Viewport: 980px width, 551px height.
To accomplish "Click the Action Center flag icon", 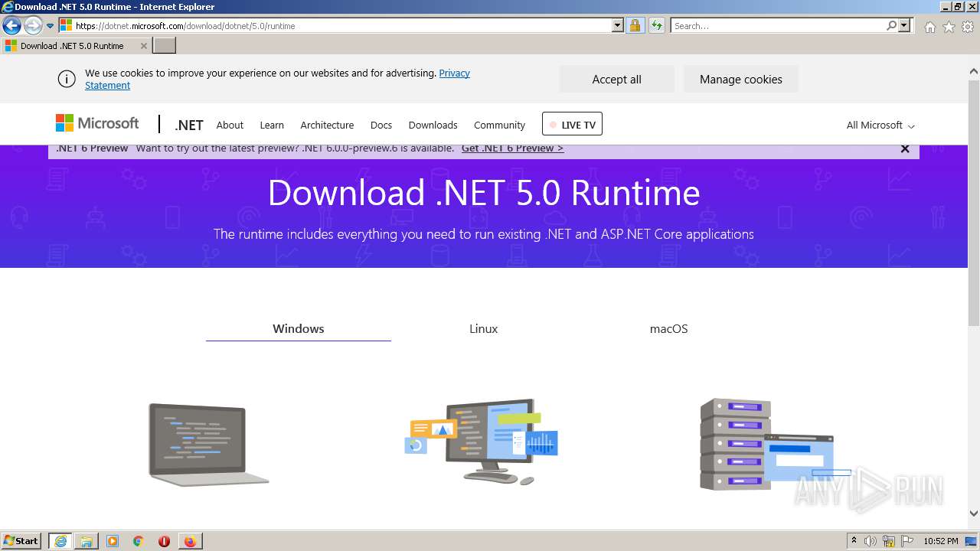I will point(907,541).
